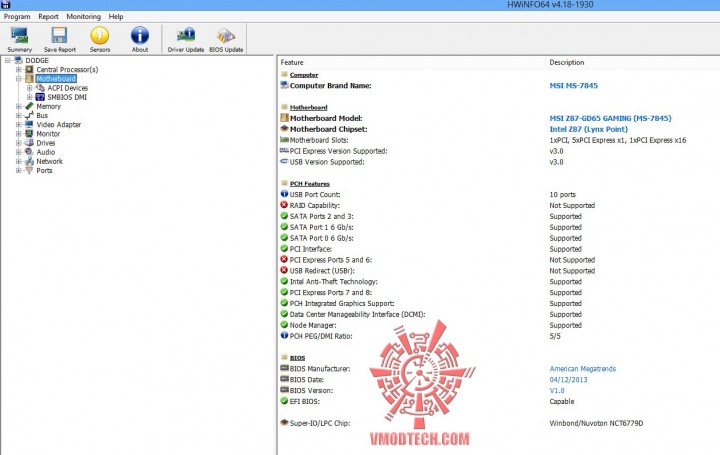
Task: Click the American Megatrends link
Action: (x=583, y=369)
